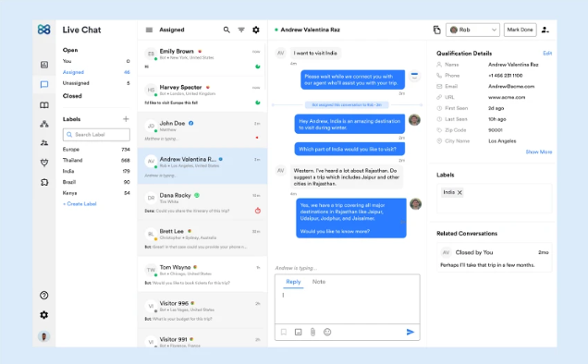This screenshot has height=364, width=588.
Task: Switch to the Reply tab
Action: (x=293, y=282)
